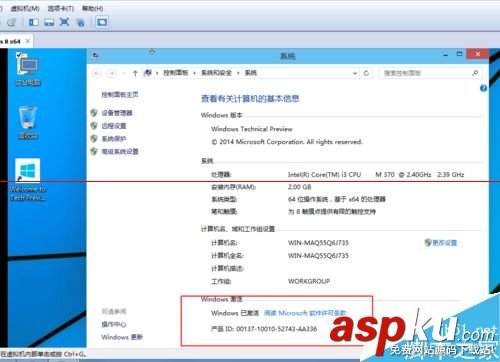Close the '8 x64' virtual machine tab
Image resolution: width=500 pixels, height=362 pixels.
pos(28,41)
